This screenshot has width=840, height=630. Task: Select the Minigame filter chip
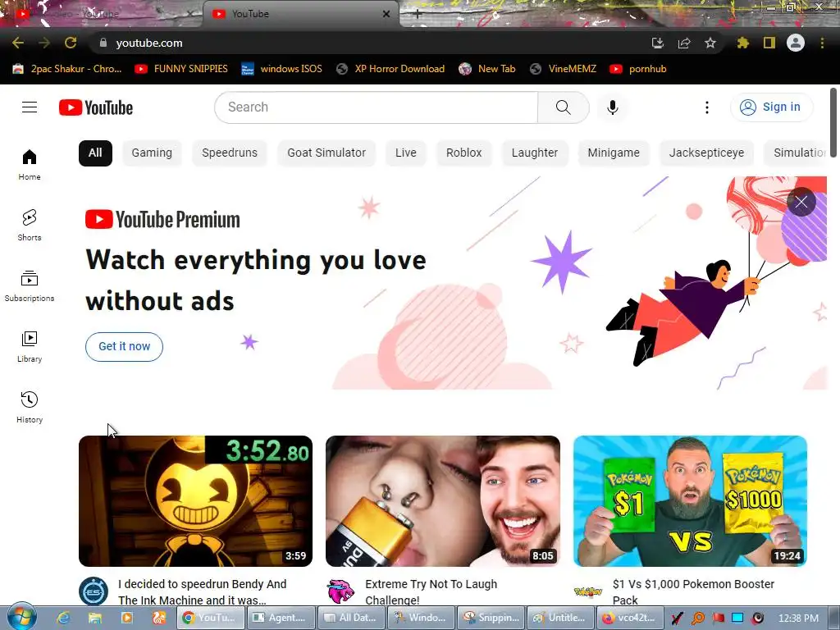614,153
